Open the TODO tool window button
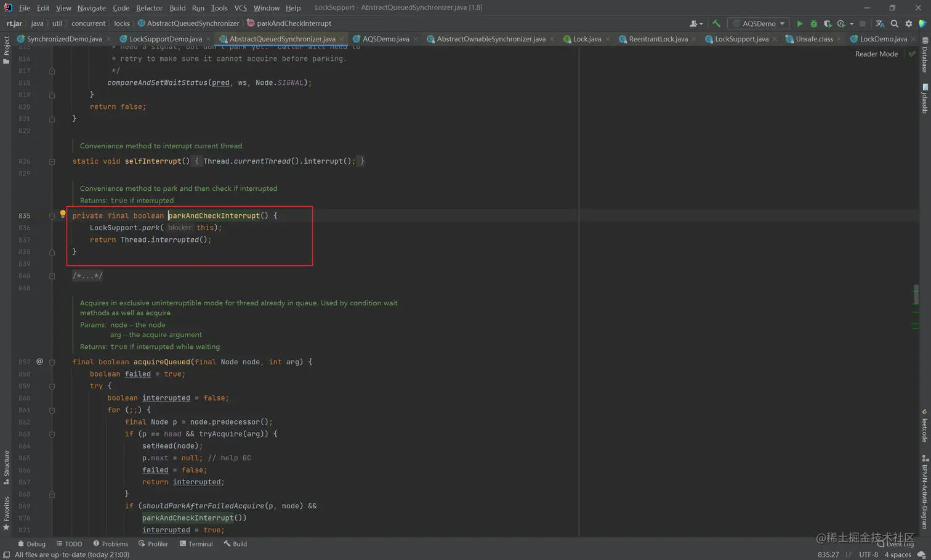 69,544
